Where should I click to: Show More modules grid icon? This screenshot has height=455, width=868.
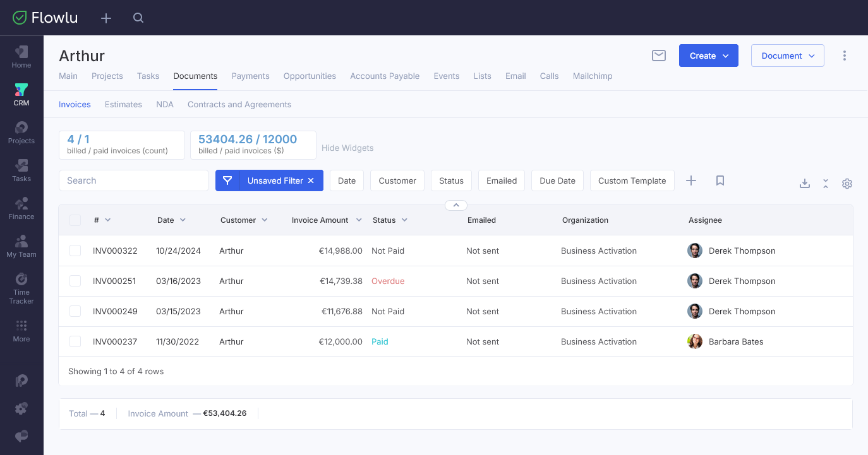[21, 326]
